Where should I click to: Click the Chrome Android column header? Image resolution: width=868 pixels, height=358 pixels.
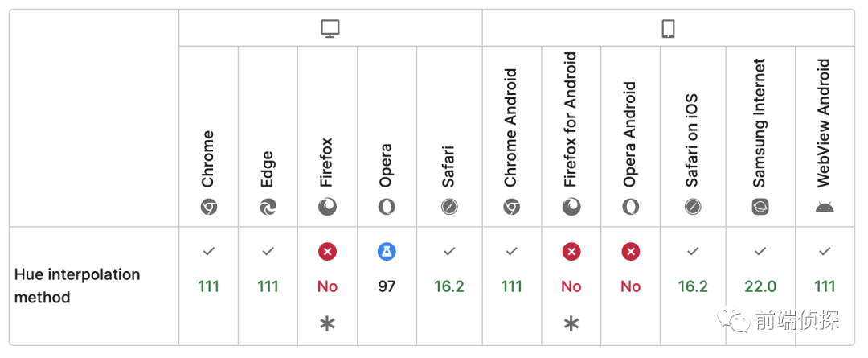point(511,136)
